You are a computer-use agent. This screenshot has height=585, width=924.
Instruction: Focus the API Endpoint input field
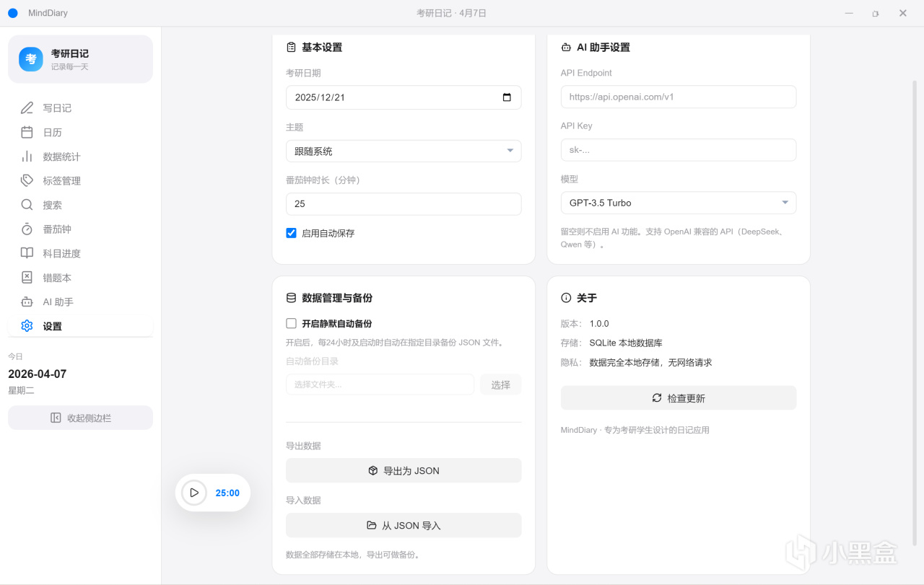(x=679, y=97)
